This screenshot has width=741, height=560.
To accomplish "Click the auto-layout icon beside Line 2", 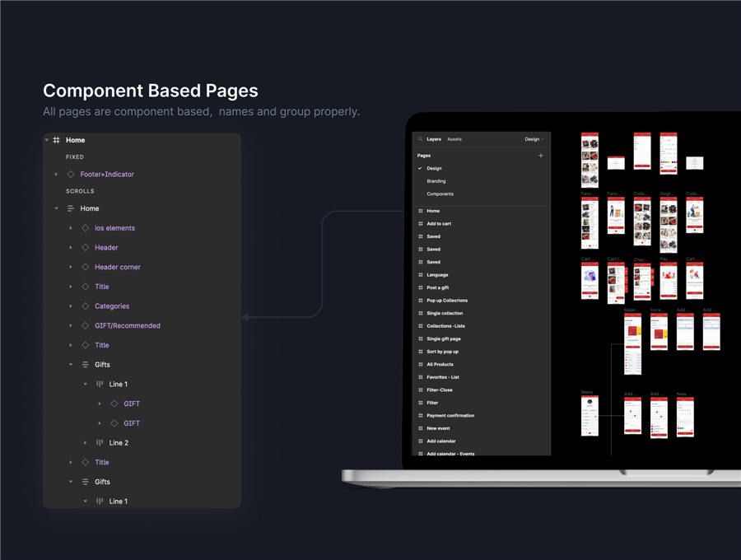I will 100,443.
